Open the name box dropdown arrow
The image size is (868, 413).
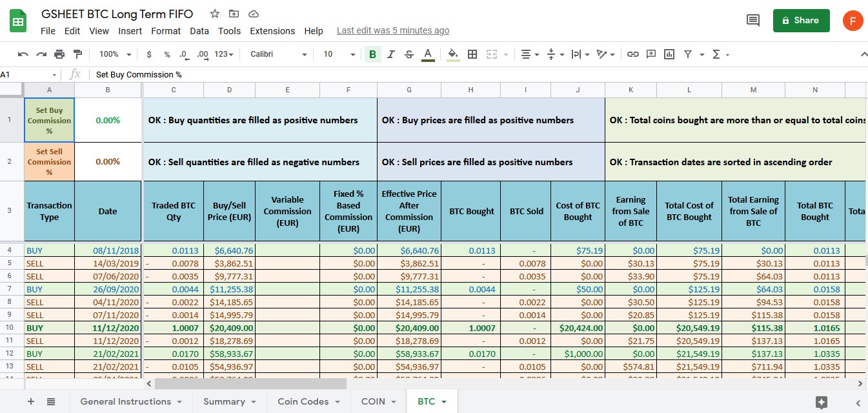coord(54,75)
